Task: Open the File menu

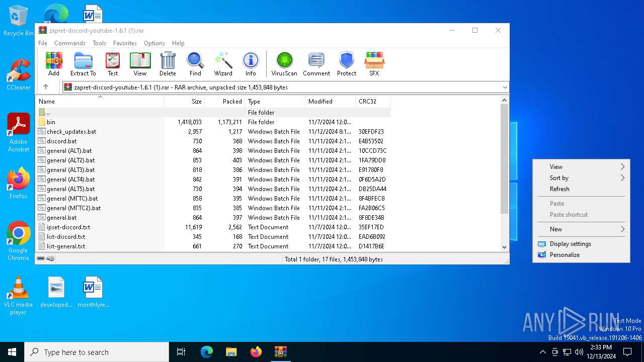Action: pyautogui.click(x=43, y=43)
